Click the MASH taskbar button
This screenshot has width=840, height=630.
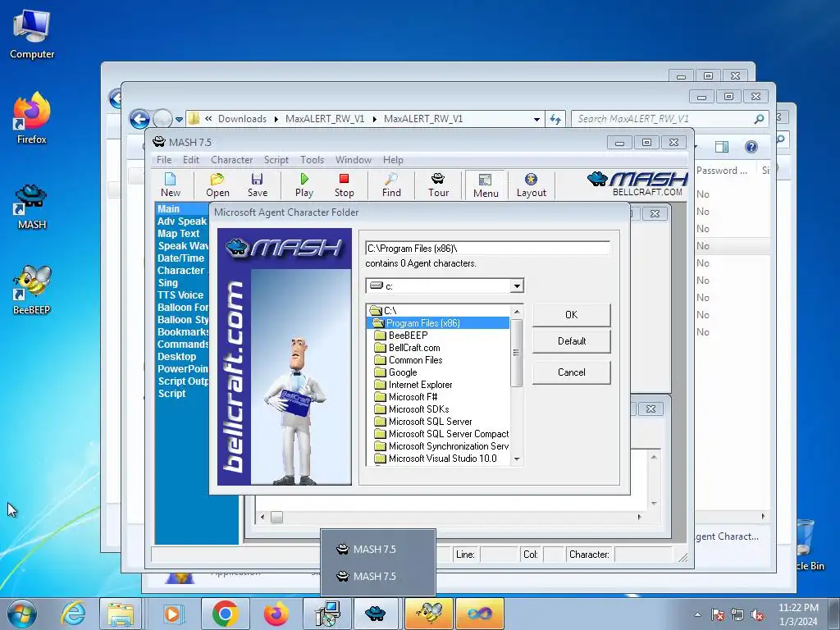pyautogui.click(x=376, y=614)
